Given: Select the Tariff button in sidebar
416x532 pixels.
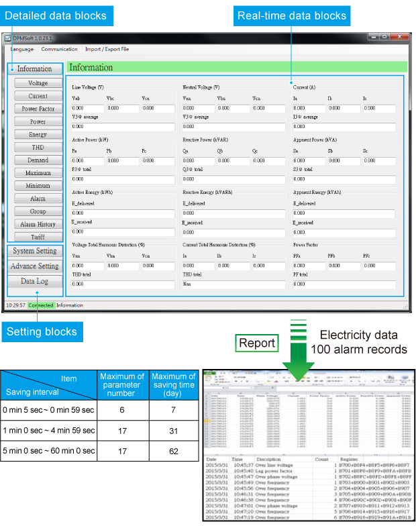Looking at the screenshot, I should (38, 237).
